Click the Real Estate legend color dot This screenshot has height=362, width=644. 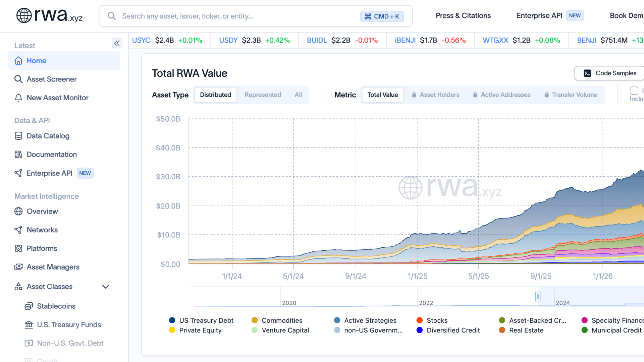point(502,330)
